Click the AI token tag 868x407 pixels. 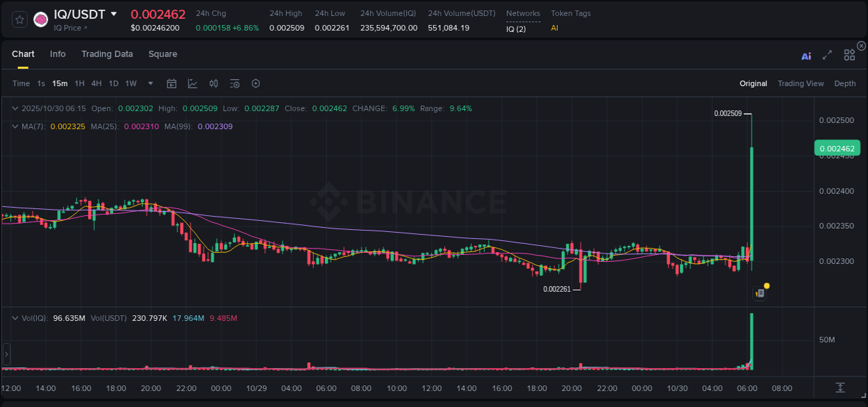pos(553,28)
